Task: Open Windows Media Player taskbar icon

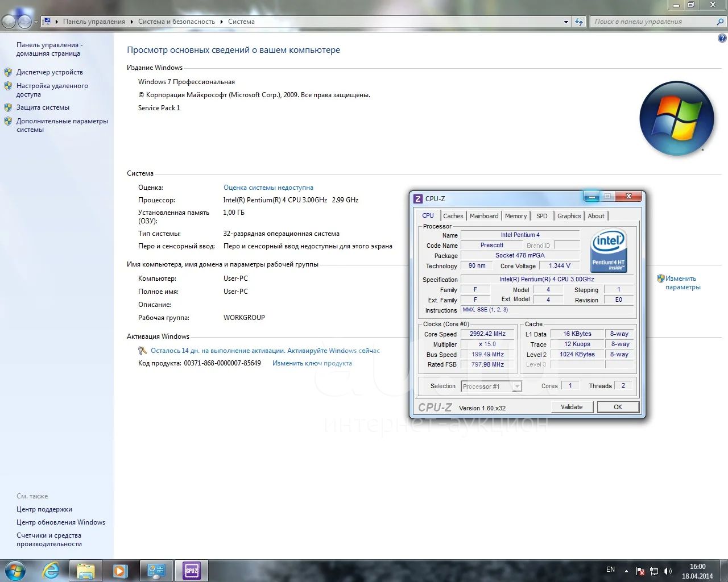Action: [120, 570]
